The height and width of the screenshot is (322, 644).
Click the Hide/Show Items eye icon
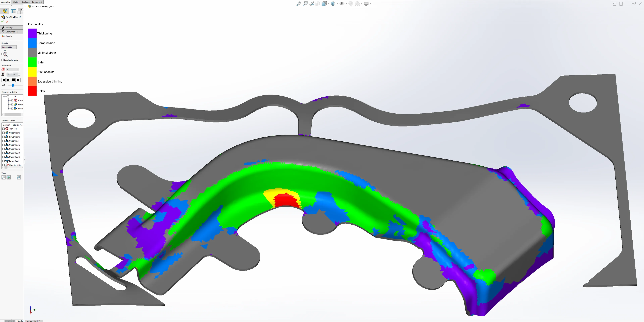(342, 4)
